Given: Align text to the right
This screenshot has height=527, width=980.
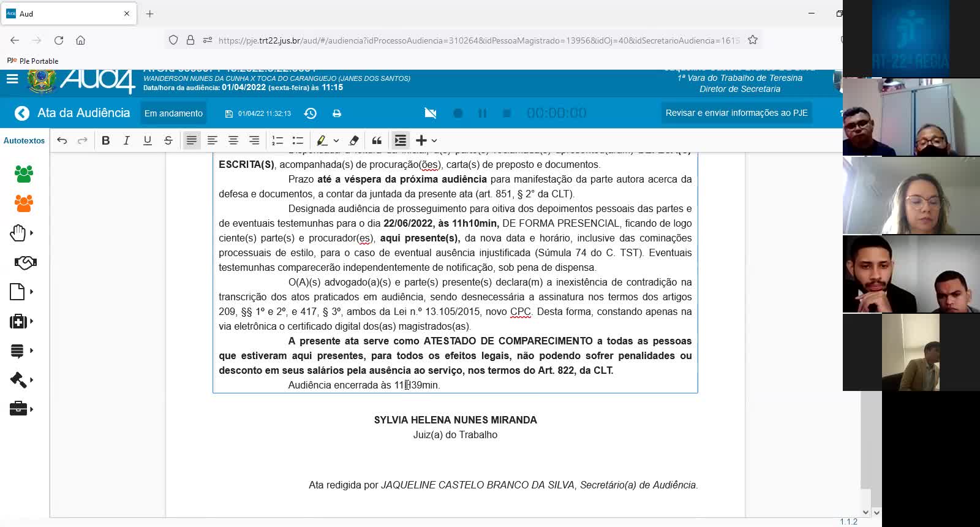Looking at the screenshot, I should [x=254, y=140].
